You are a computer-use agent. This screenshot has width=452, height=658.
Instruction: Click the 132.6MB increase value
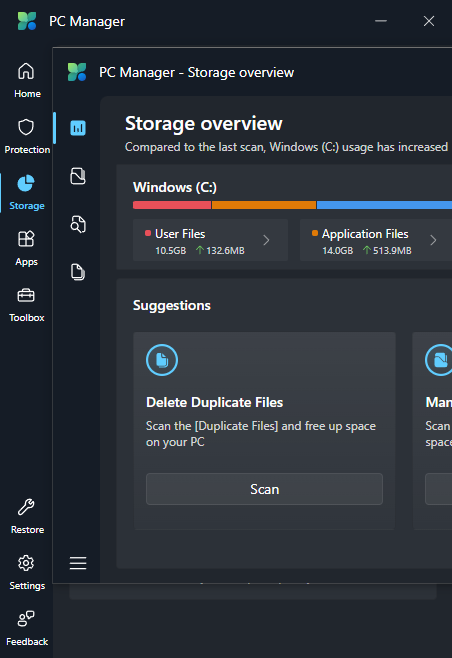pos(225,251)
